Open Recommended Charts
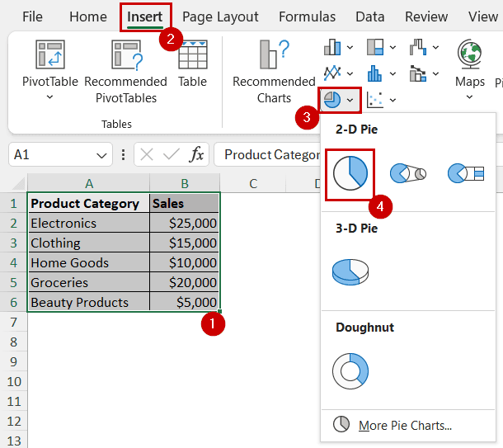 tap(275, 71)
